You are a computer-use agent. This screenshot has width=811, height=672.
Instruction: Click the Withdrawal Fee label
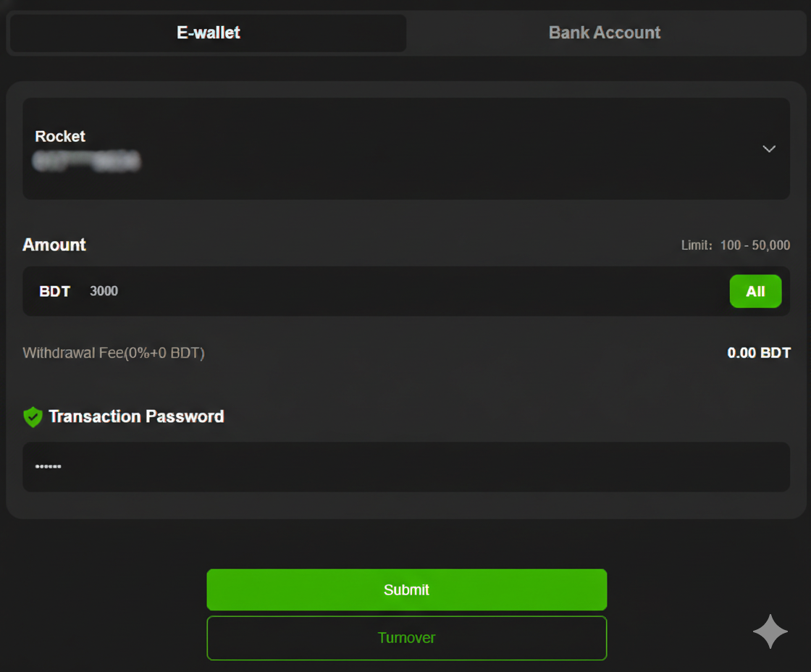click(113, 353)
